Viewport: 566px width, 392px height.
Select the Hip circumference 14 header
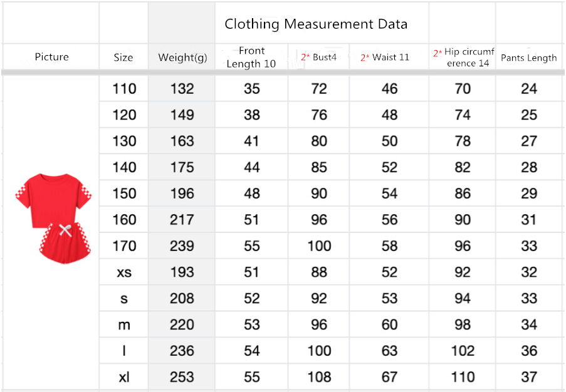pyautogui.click(x=464, y=57)
